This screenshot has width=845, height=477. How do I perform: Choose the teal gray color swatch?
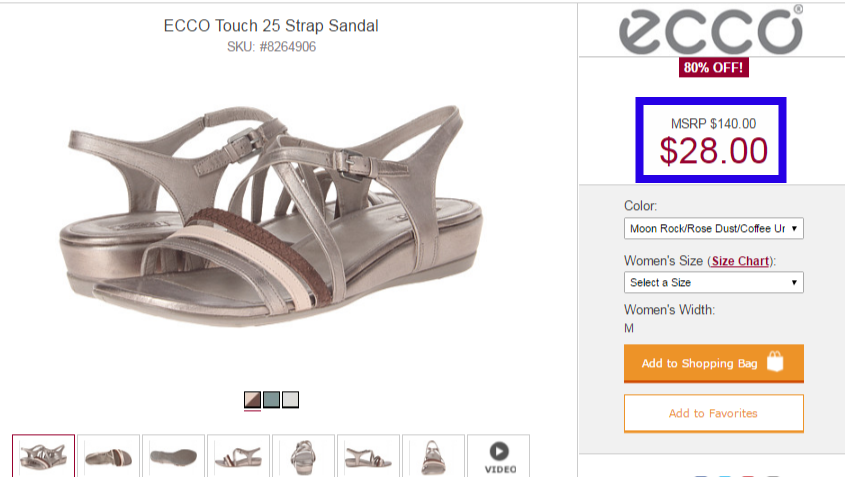pyautogui.click(x=272, y=400)
